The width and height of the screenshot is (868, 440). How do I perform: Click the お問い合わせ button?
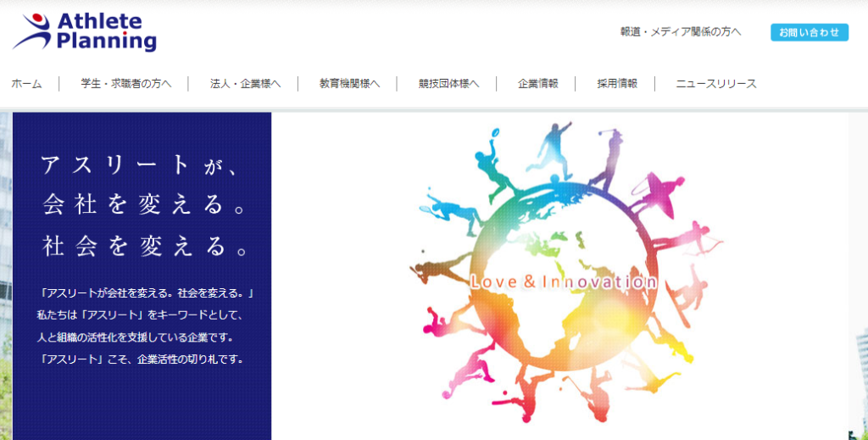pyautogui.click(x=810, y=32)
